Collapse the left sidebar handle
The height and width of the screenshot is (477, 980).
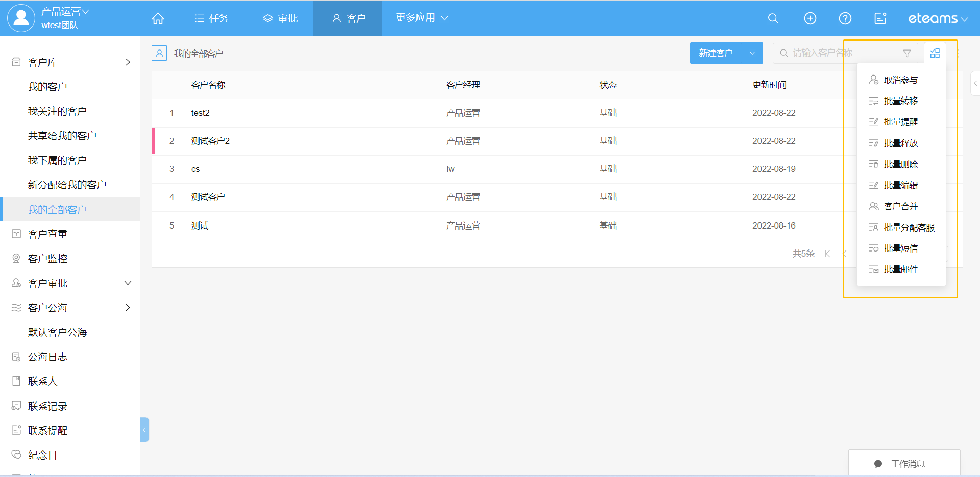tap(144, 430)
